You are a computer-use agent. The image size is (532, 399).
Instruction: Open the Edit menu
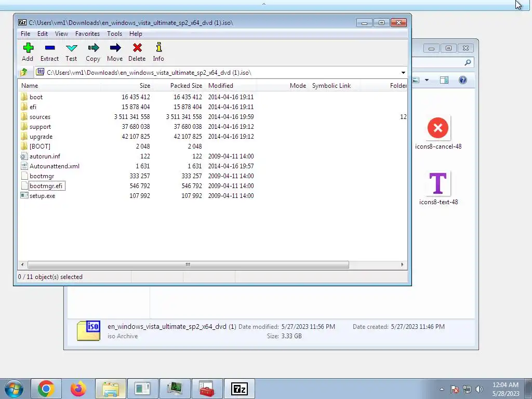(43, 34)
